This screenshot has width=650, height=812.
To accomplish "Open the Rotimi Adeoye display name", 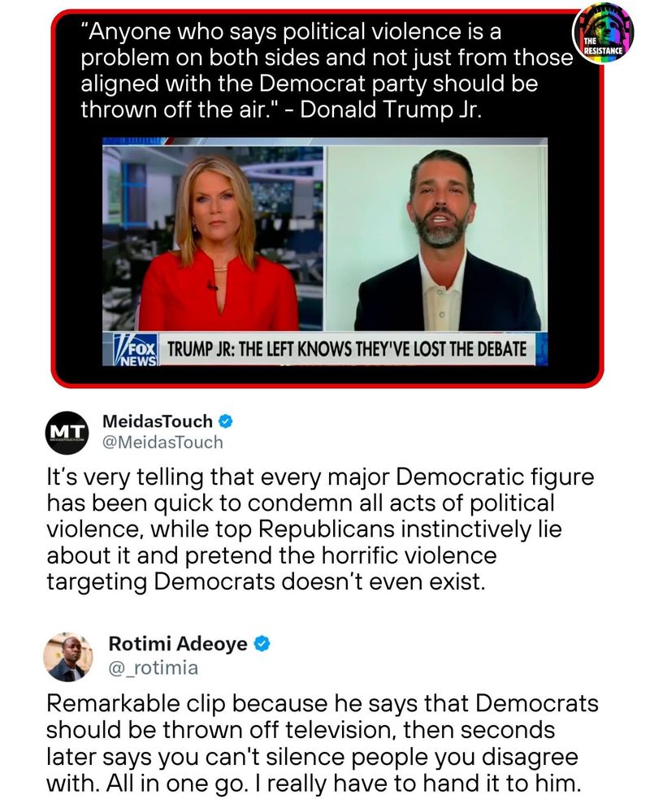I will click(x=178, y=644).
